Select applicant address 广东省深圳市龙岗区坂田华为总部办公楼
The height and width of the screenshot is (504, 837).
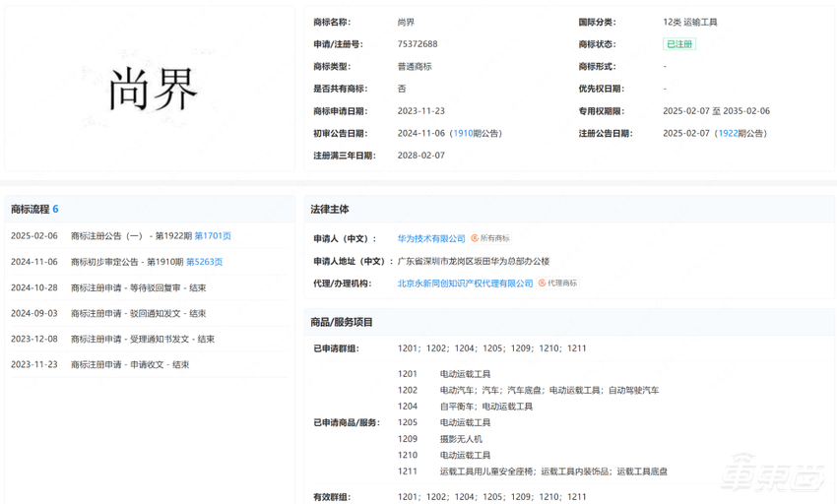pos(474,261)
